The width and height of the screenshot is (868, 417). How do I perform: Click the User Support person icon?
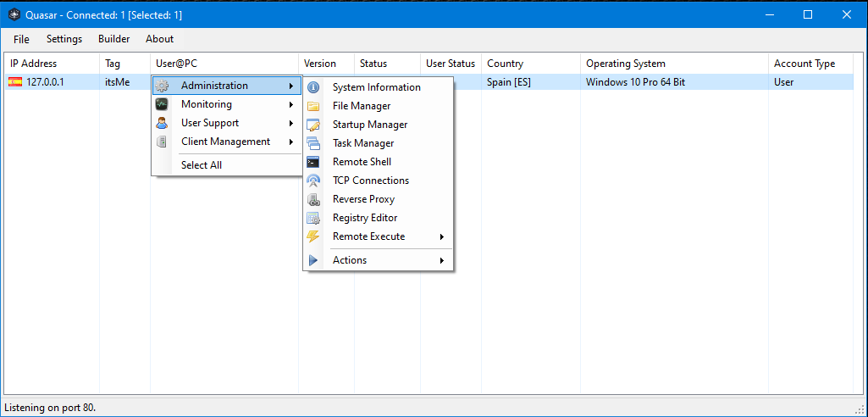162,123
